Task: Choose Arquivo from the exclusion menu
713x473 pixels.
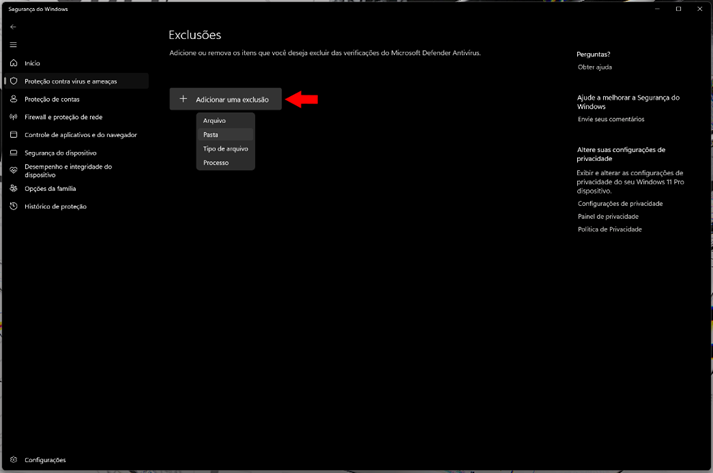Action: [x=214, y=121]
